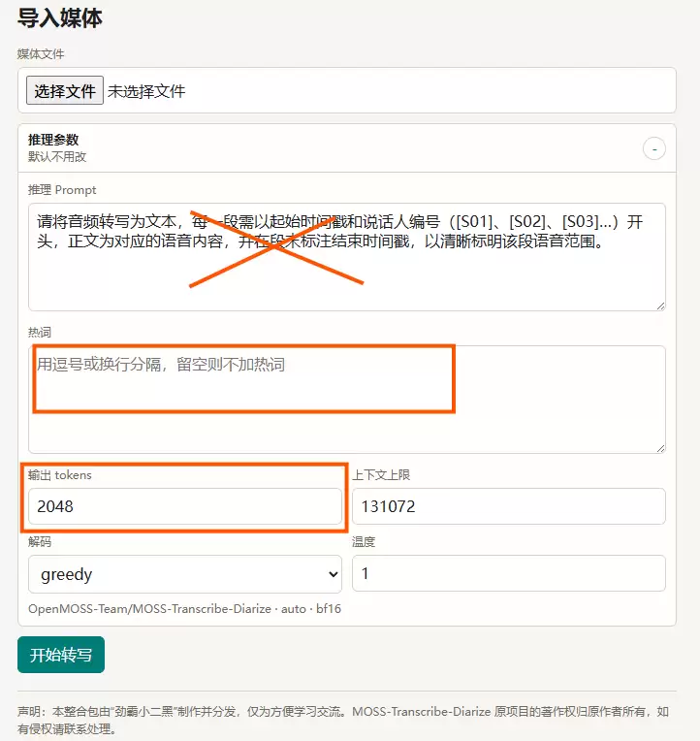This screenshot has height=741, width=700.
Task: Start transcription with the 开始转写 button
Action: click(61, 655)
